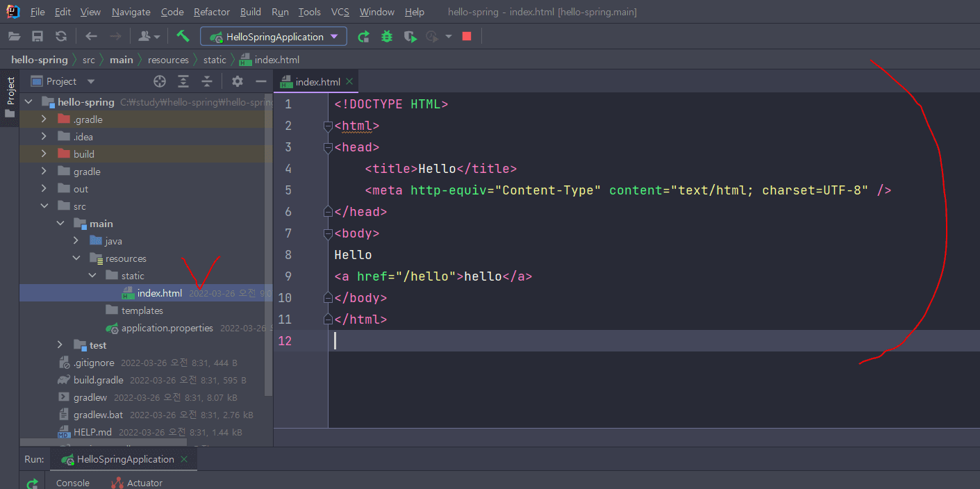This screenshot has width=980, height=489.
Task: Select Opened File using the crosshair icon
Action: point(160,81)
